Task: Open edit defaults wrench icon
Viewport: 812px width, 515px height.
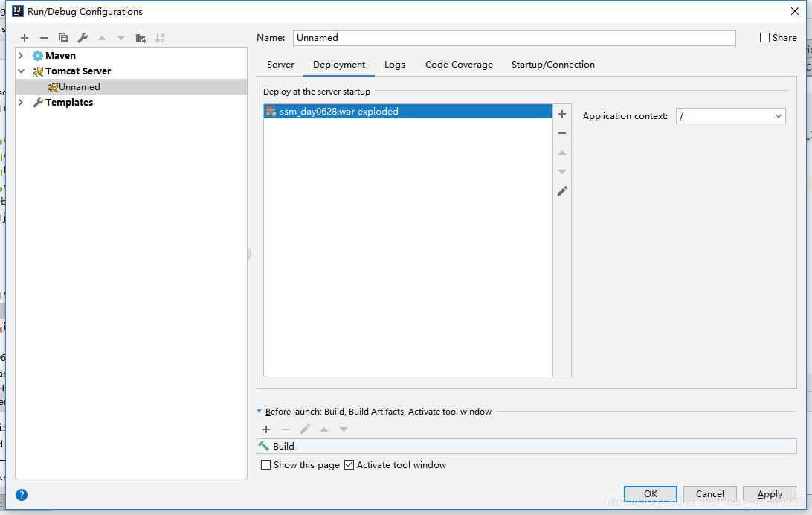Action: point(83,38)
